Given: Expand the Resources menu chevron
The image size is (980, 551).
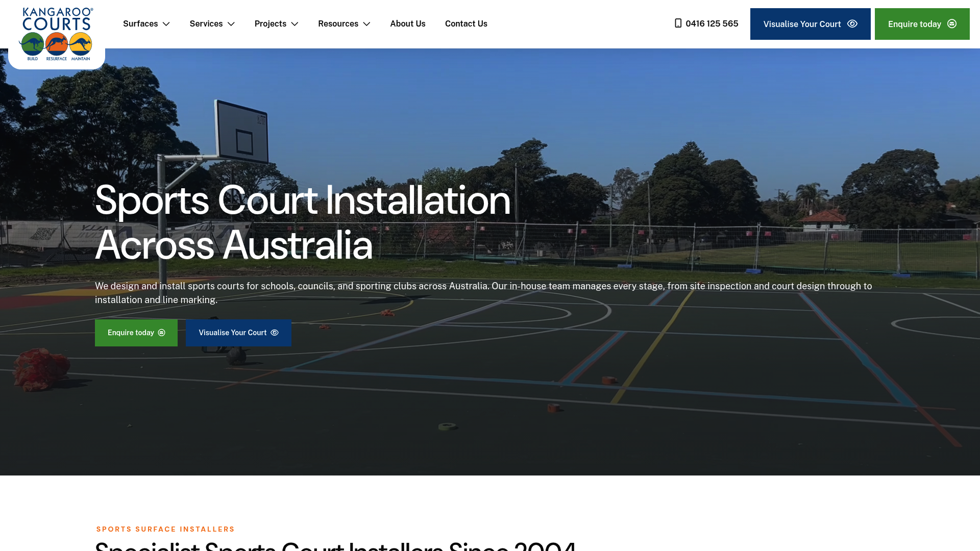Looking at the screenshot, I should [x=366, y=24].
